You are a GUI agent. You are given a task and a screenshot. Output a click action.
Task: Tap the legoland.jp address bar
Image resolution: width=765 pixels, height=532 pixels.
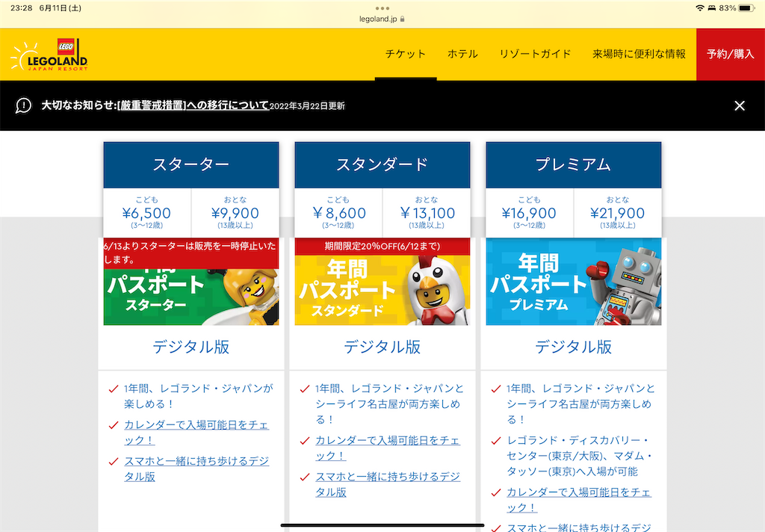(382, 19)
